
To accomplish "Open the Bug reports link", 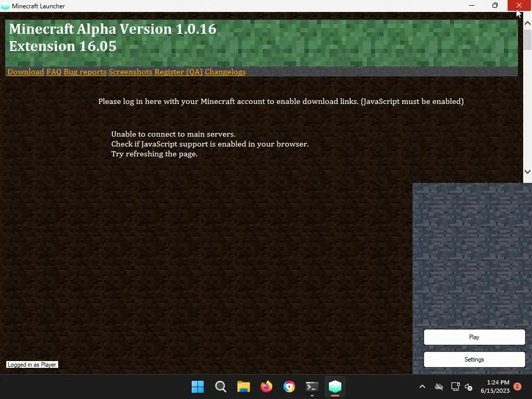I will click(85, 72).
